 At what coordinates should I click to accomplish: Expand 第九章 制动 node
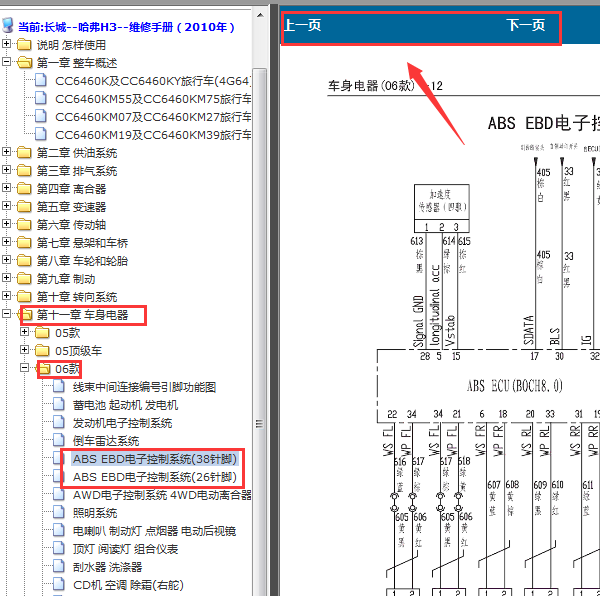(7, 277)
